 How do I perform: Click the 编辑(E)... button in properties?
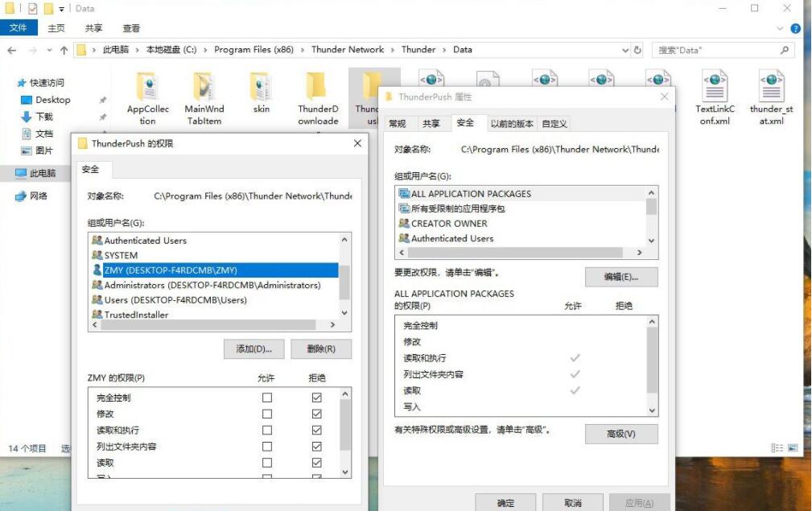[621, 277]
